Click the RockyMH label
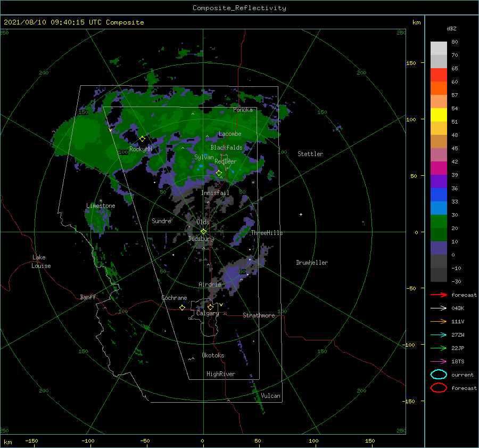 tap(141, 149)
